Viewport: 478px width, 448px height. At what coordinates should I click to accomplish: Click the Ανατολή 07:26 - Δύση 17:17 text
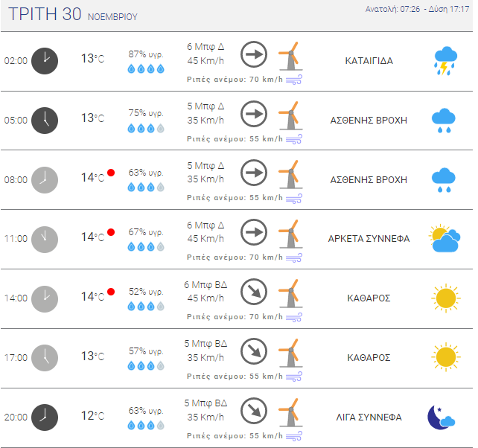tap(417, 9)
